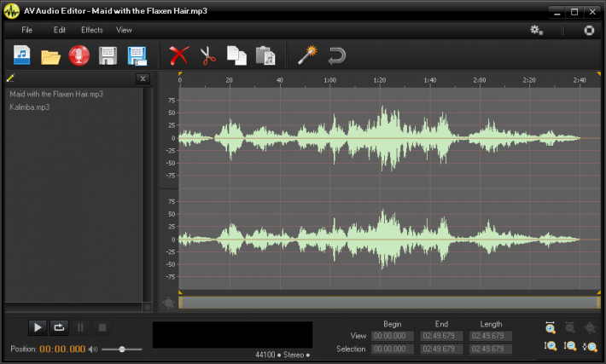The image size is (606, 364).
Task: Click the icon left of the overview bar
Action: [x=168, y=303]
